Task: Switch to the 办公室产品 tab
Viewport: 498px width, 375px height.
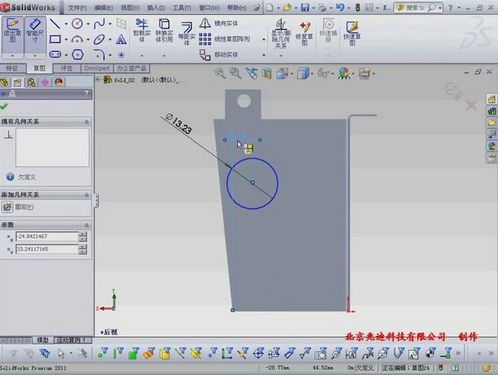Action: (x=131, y=68)
